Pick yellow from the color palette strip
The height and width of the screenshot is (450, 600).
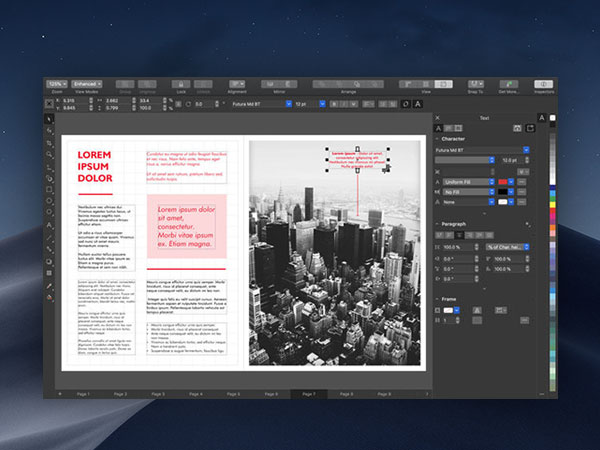point(553,205)
